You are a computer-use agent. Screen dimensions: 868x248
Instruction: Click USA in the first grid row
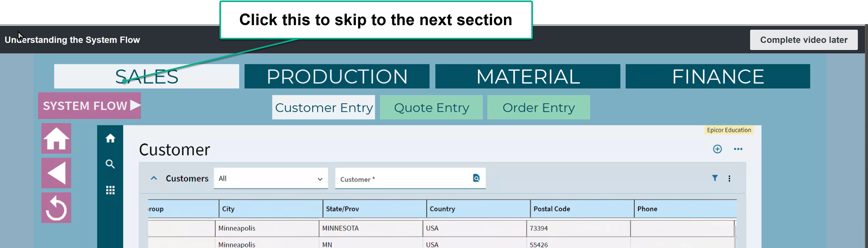pyautogui.click(x=474, y=228)
